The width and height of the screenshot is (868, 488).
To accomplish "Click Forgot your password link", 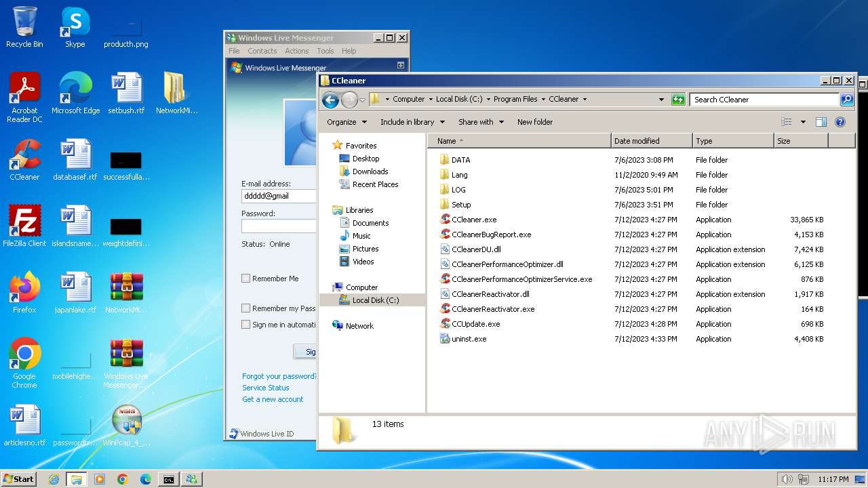I will coord(279,376).
